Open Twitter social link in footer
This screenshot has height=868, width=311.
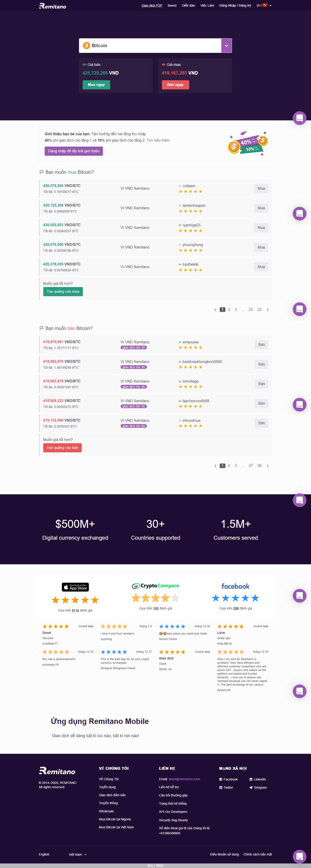point(226,788)
